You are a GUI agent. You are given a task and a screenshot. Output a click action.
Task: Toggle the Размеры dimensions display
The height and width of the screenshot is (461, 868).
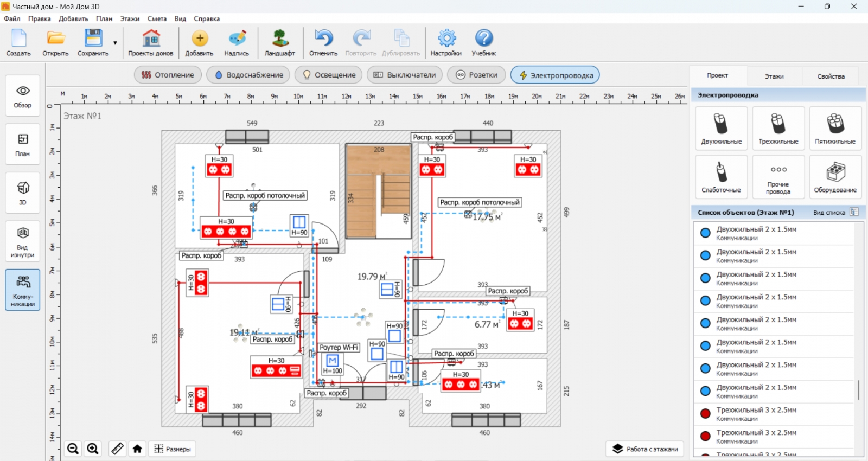[173, 449]
